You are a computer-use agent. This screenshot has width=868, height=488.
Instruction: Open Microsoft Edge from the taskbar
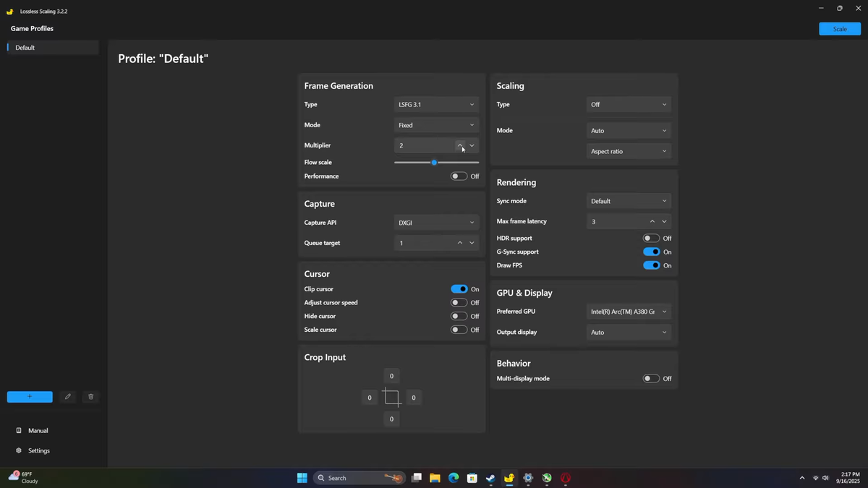pos(454,478)
